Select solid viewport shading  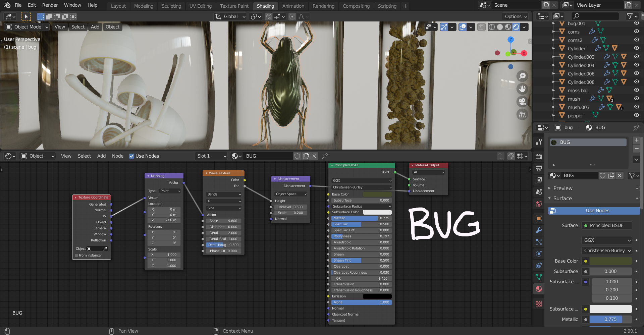tap(500, 27)
